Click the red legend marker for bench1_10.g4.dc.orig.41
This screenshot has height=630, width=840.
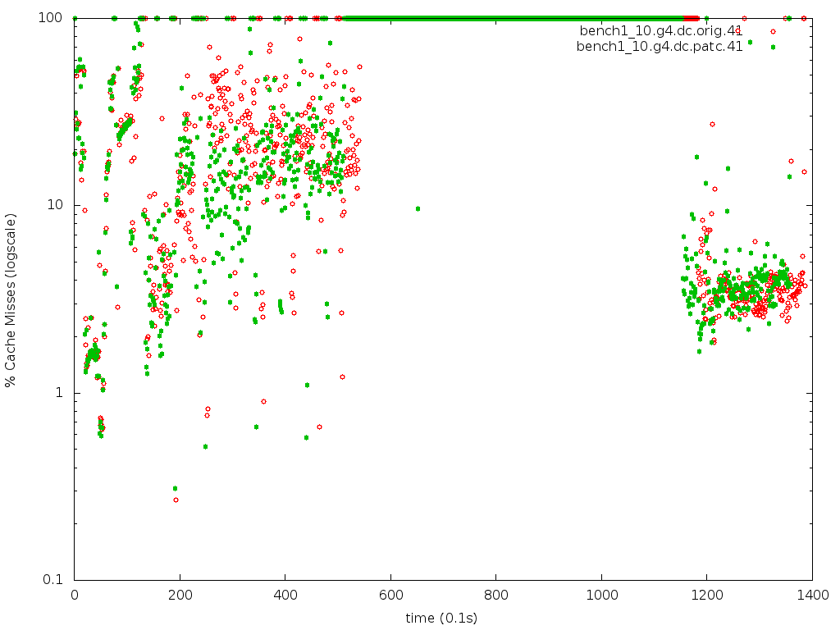tap(772, 31)
